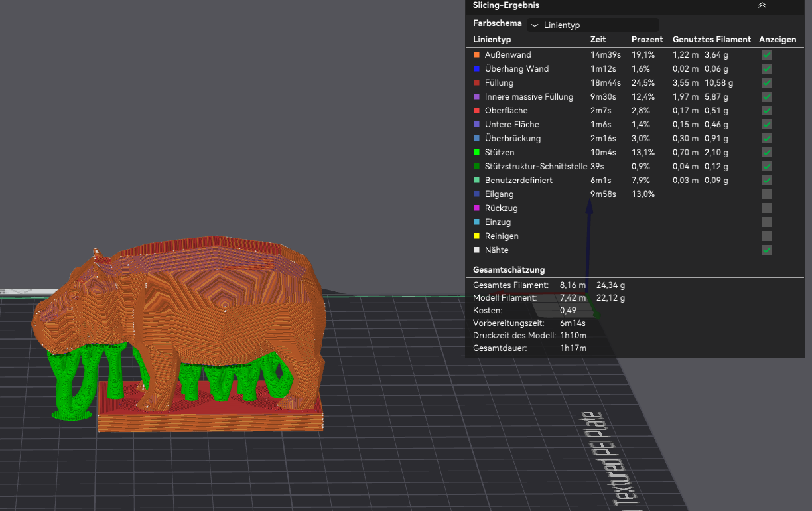Hide Überbrückung lines via checkbox
The image size is (812, 511).
pos(767,139)
